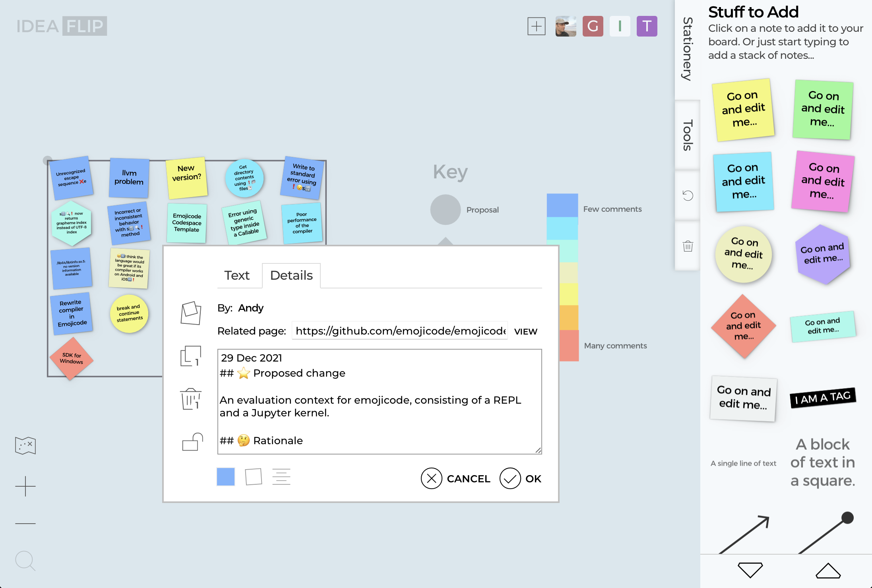Click the trash icon in the side strip
This screenshot has height=588, width=872.
pyautogui.click(x=688, y=246)
